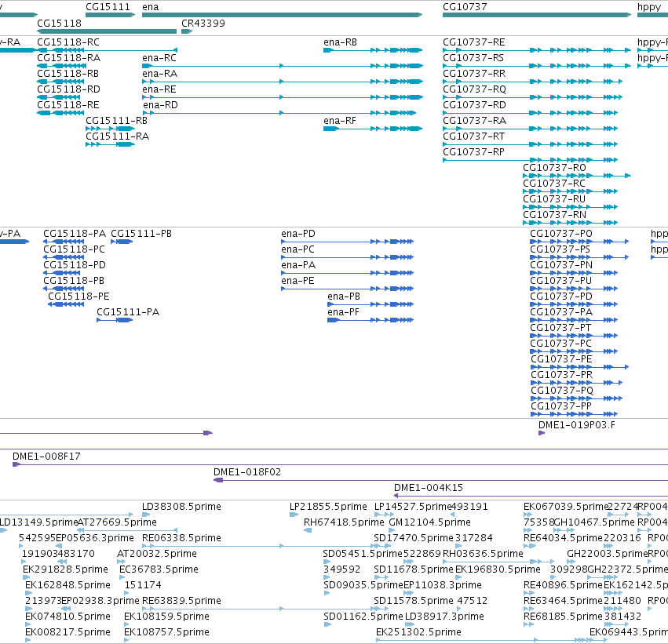Select EST LD38308.5prime
Image resolution: width=668 pixels, height=644 pixels.
(x=181, y=507)
